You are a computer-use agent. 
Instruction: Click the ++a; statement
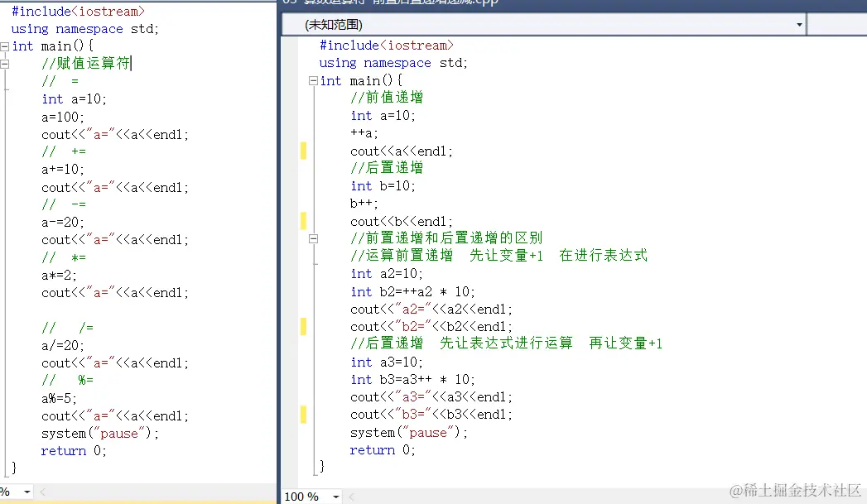tap(364, 133)
